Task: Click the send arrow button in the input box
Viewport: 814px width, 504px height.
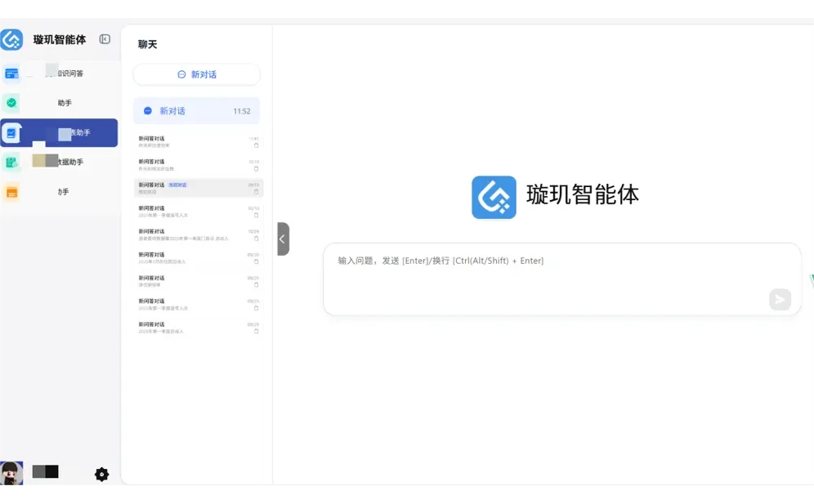Action: pos(779,299)
